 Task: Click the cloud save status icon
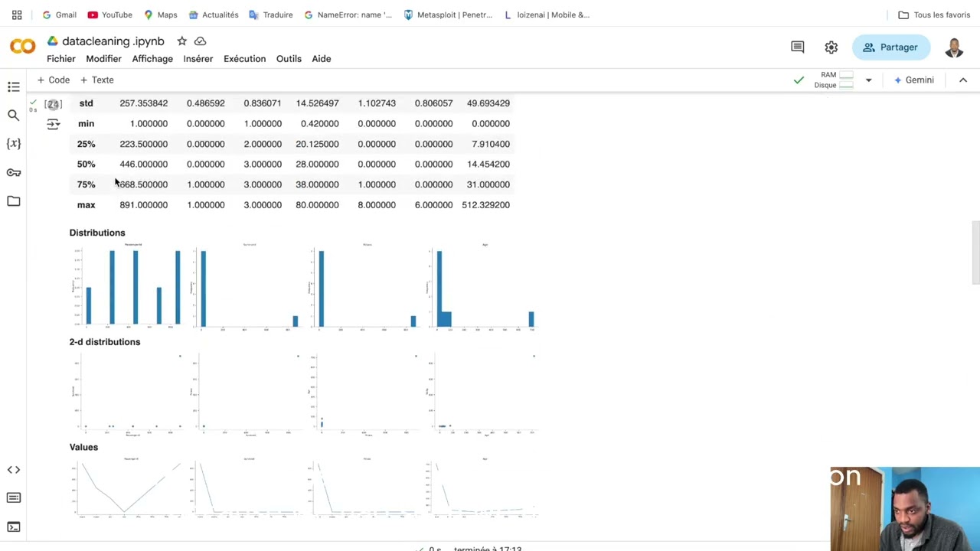(x=201, y=41)
